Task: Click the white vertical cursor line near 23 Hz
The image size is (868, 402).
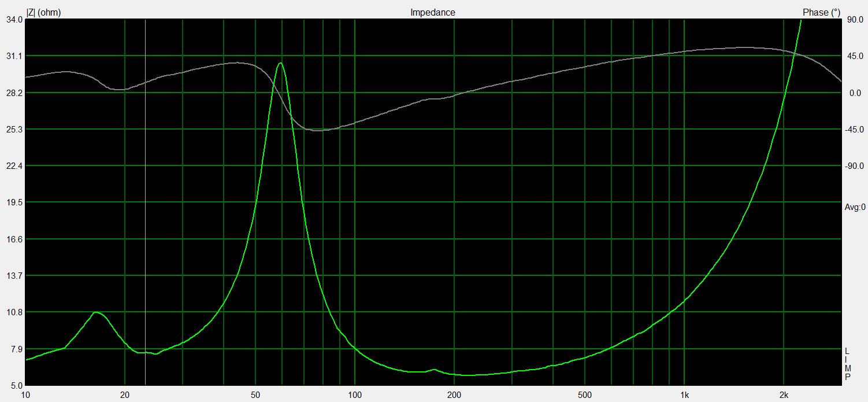Action: [x=145, y=202]
